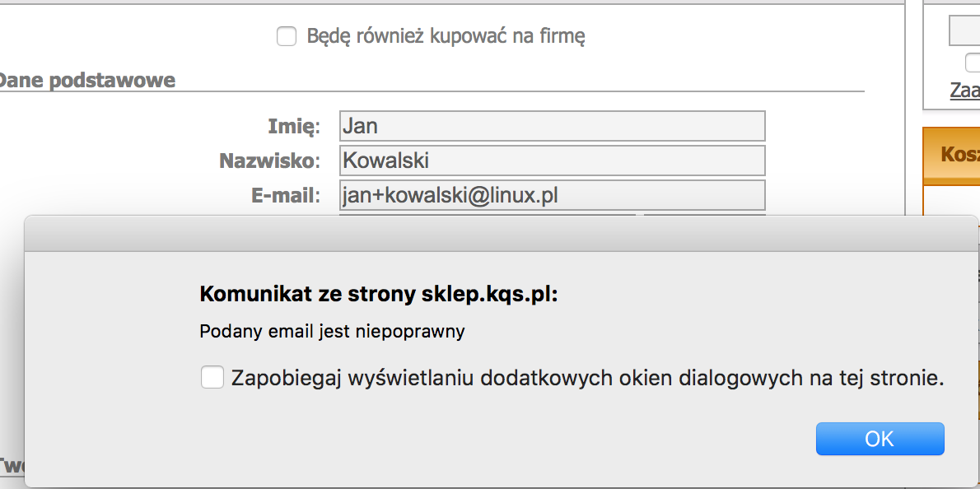The height and width of the screenshot is (489, 980).
Task: Click the "Dane podstawowe" section heading
Action: coord(86,80)
